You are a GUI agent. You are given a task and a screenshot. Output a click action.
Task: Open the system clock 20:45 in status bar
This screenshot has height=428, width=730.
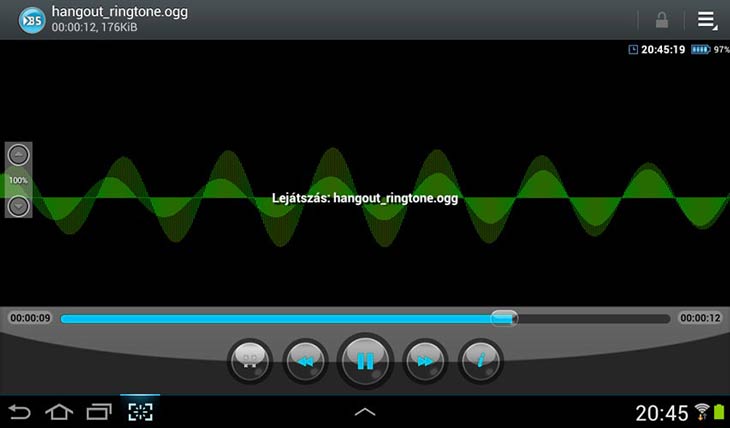(x=662, y=413)
